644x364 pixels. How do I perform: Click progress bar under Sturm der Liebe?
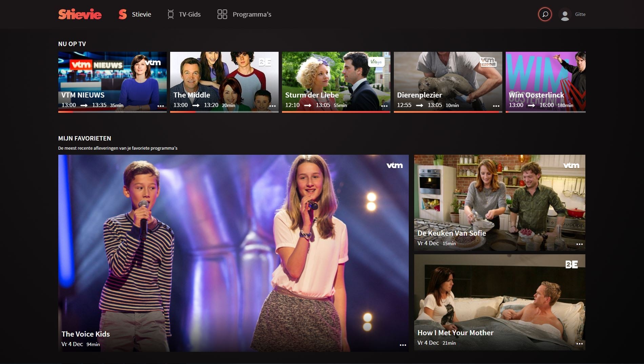tap(336, 112)
